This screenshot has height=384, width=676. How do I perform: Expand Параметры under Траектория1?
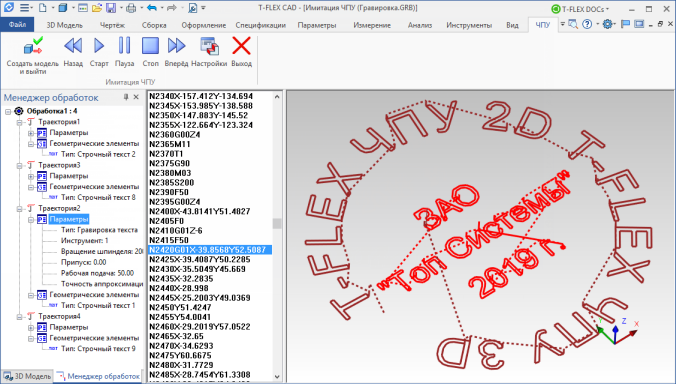click(31, 133)
